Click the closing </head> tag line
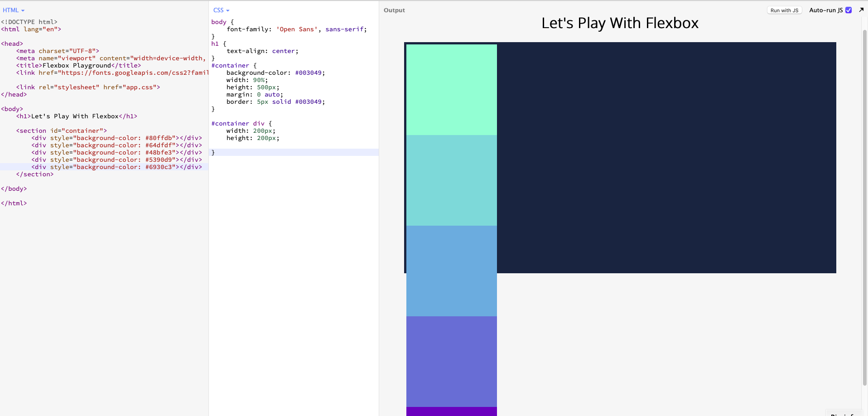 [x=14, y=94]
